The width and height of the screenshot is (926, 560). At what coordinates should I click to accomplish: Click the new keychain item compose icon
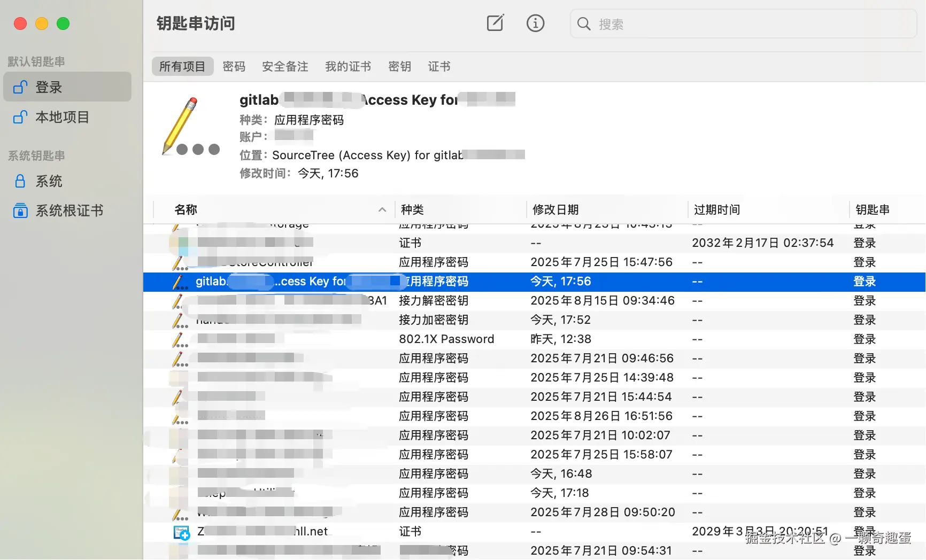495,23
